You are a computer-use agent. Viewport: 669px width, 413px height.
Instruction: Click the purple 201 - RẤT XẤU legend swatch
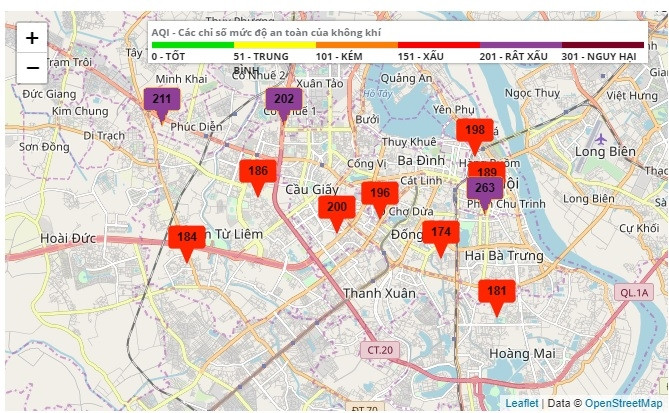coord(520,45)
